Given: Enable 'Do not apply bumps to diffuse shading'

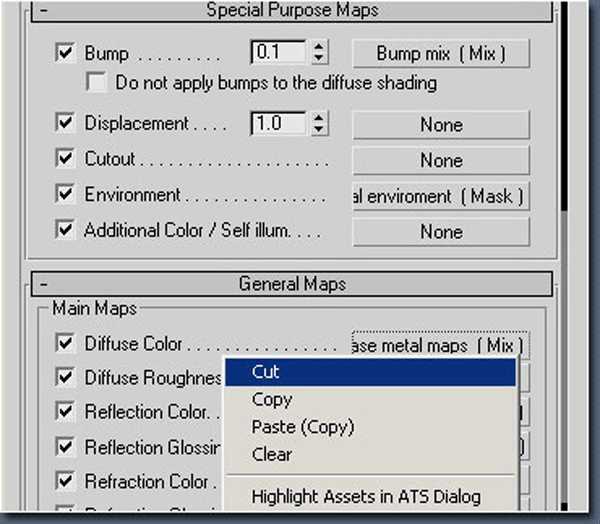Looking at the screenshot, I should click(97, 83).
